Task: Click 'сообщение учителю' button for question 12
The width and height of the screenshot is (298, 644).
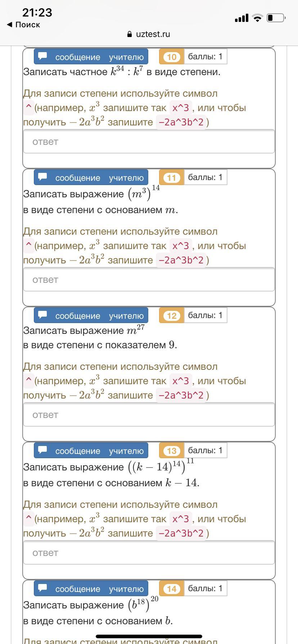Action: pos(91,316)
